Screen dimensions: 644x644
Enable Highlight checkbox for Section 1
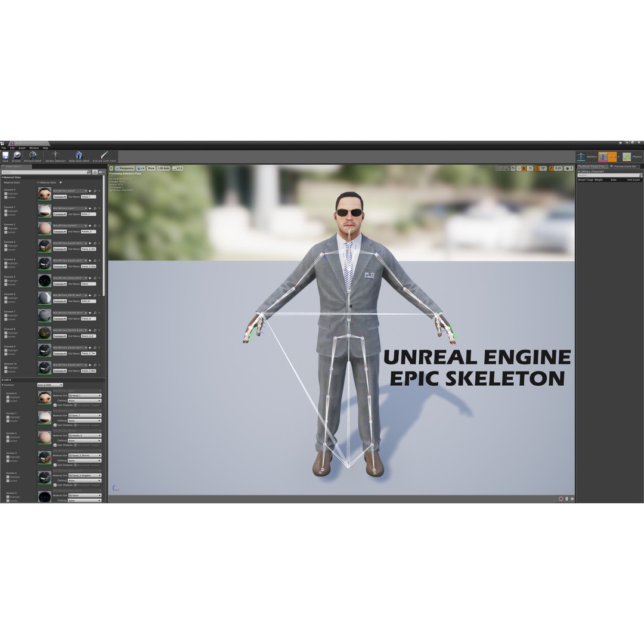click(8, 417)
